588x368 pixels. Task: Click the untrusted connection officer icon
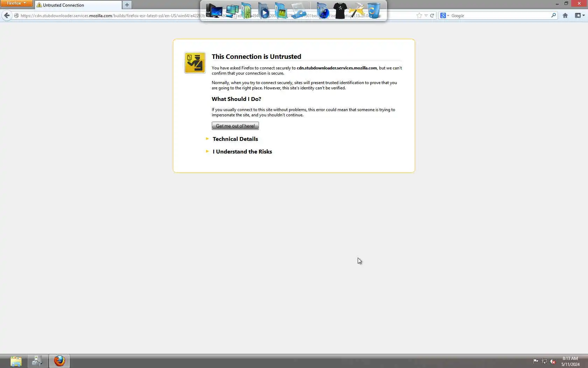195,63
